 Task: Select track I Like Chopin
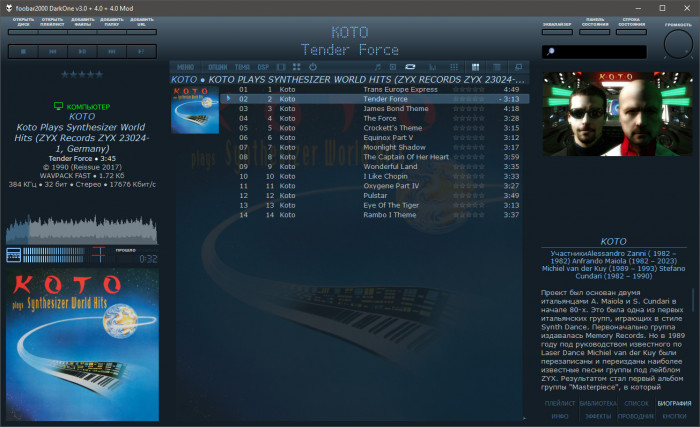[374, 176]
